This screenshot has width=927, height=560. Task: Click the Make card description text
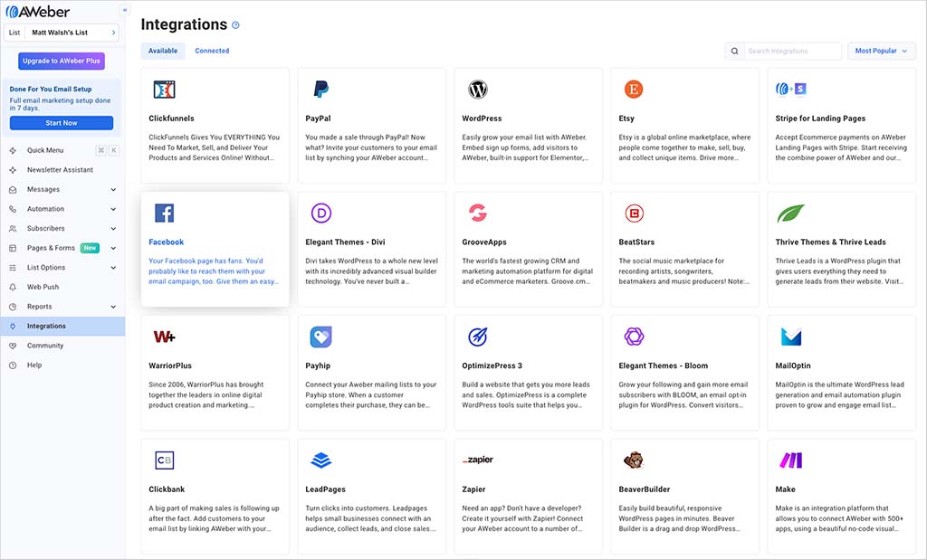[839, 518]
